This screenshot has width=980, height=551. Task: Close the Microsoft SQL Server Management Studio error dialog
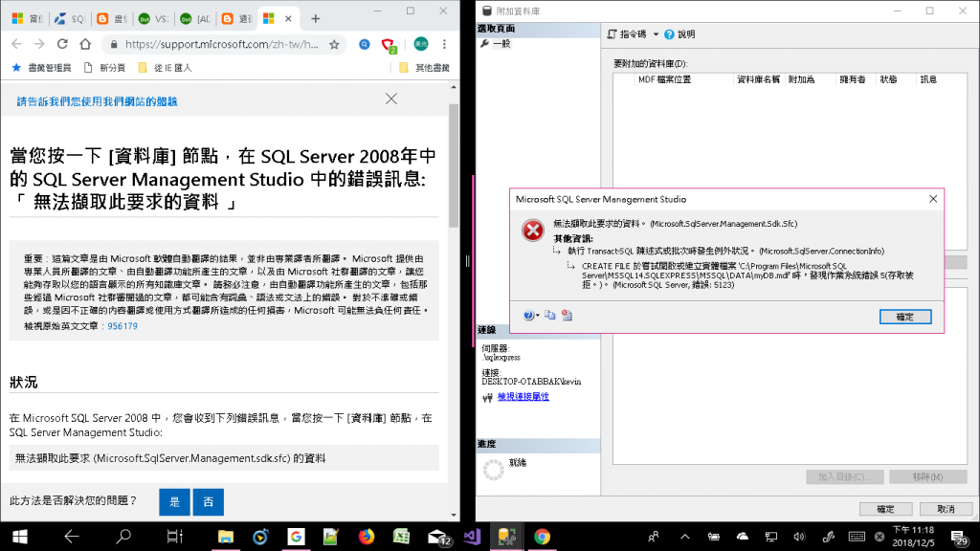pos(932,199)
